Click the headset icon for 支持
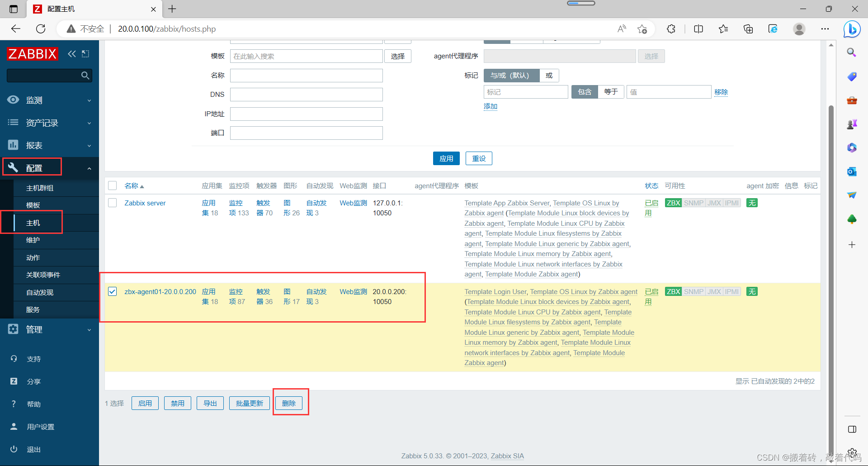 coord(14,359)
